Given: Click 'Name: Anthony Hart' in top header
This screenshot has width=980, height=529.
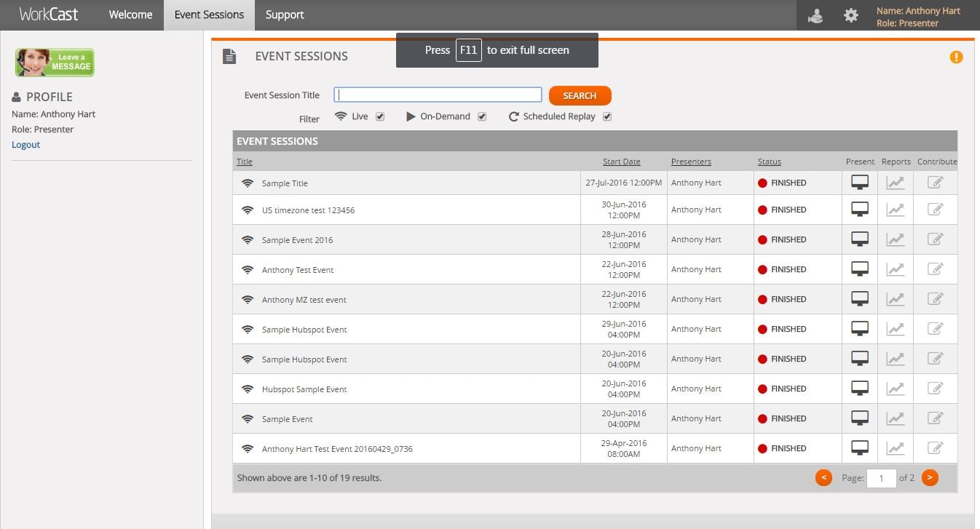Looking at the screenshot, I should click(x=918, y=11).
